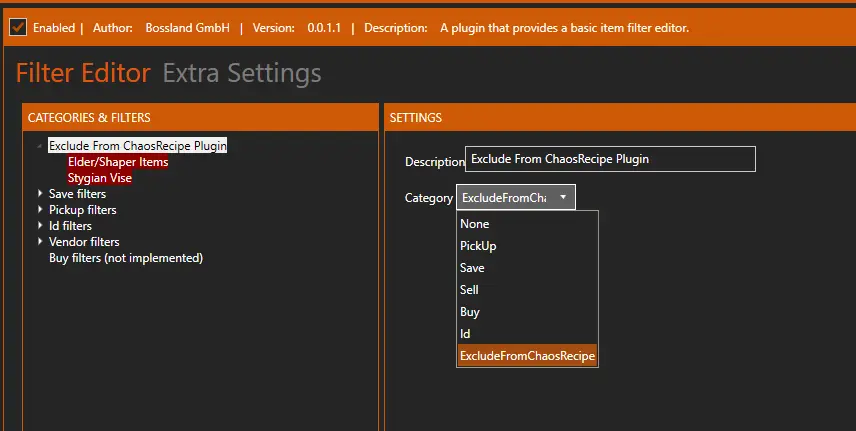
Task: Expand the Save filters node
Action: click(x=40, y=193)
